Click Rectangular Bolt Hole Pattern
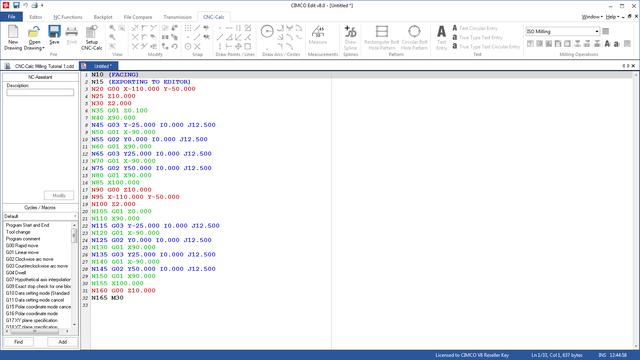Viewport: 640px width, 360px height. tap(382, 37)
